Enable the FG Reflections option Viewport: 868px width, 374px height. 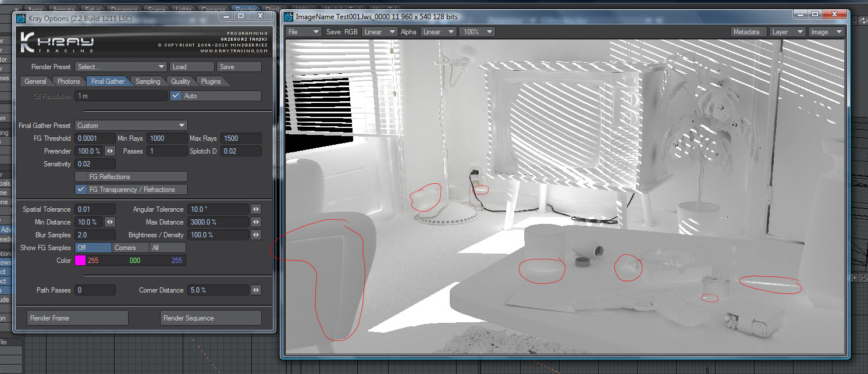tap(131, 177)
